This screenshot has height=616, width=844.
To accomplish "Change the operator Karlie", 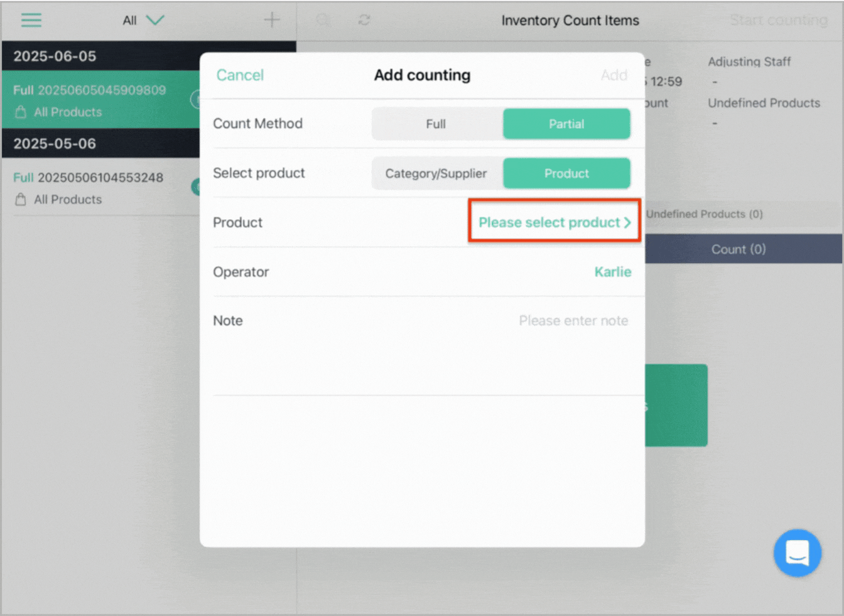I will click(613, 272).
